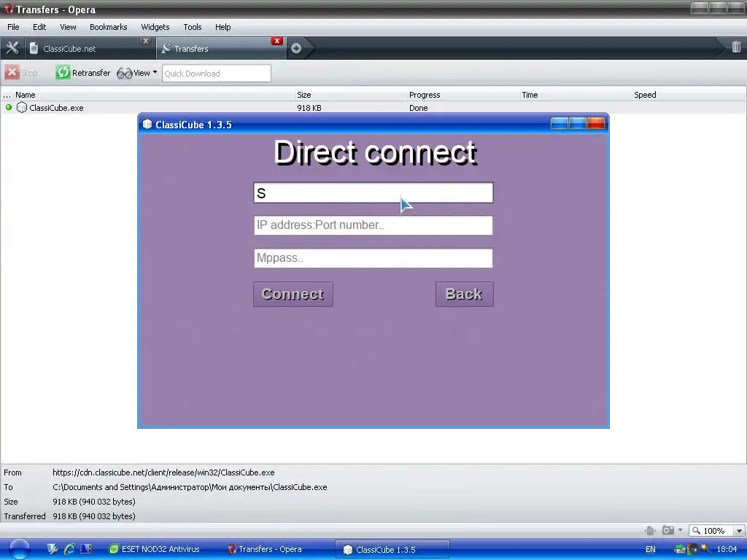Open closed tabs trash icon
The image size is (747, 560).
tap(736, 47)
